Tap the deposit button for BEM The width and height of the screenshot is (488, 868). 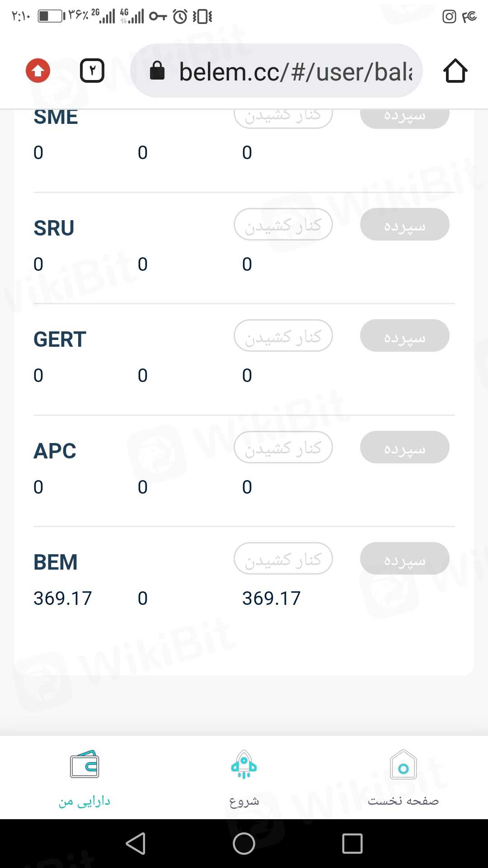(404, 559)
